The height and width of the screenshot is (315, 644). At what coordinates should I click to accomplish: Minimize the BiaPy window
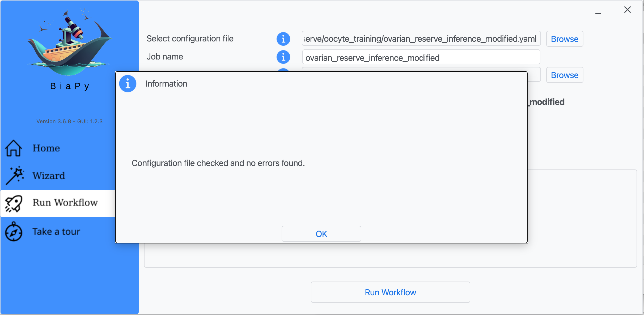point(598,13)
